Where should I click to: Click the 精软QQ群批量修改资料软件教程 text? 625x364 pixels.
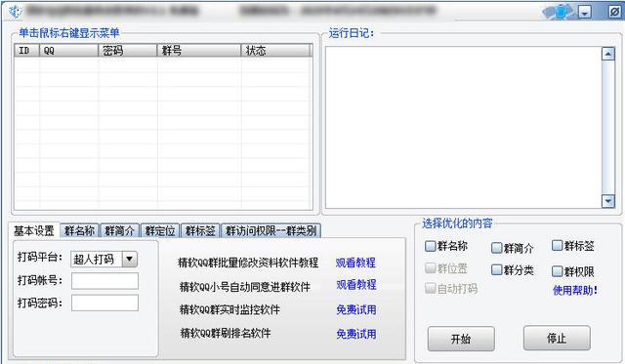click(x=248, y=263)
